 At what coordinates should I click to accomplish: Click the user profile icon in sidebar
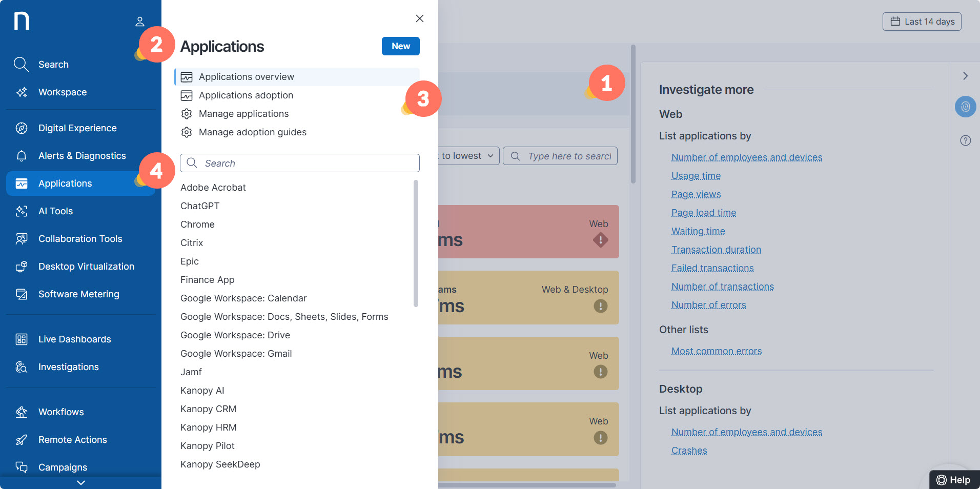[x=139, y=22]
